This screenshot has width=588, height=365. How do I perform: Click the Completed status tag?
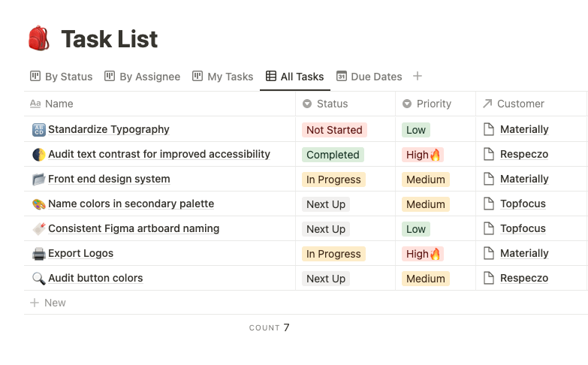333,155
